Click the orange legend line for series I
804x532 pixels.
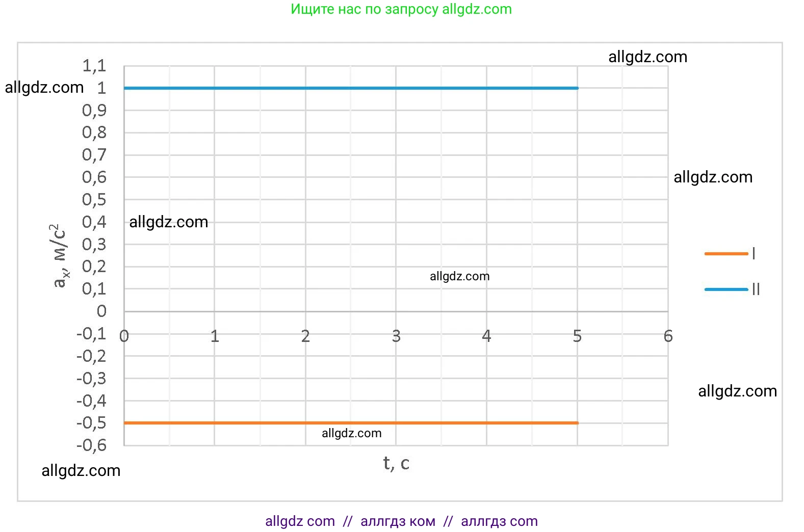pos(725,253)
